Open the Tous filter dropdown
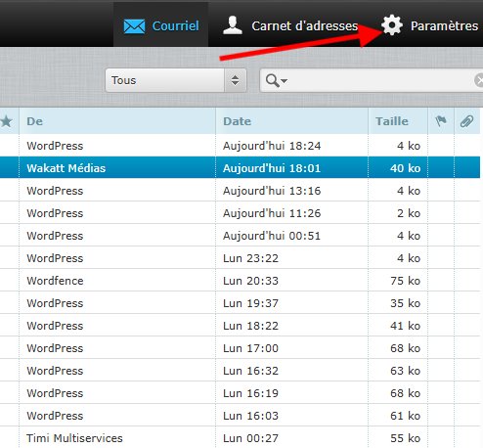Image resolution: width=483 pixels, height=448 pixels. pos(176,80)
